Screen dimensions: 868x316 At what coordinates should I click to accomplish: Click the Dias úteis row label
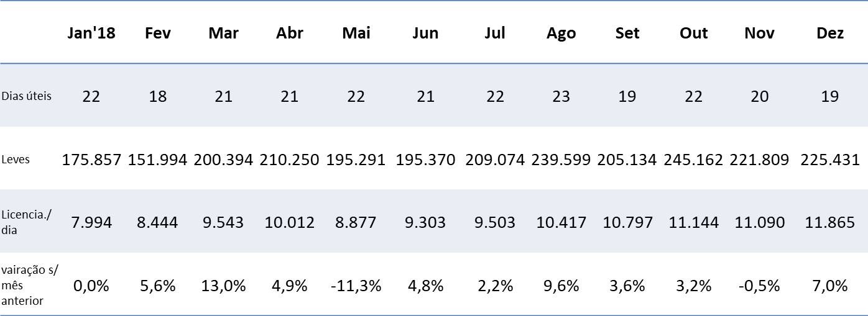[27, 96]
